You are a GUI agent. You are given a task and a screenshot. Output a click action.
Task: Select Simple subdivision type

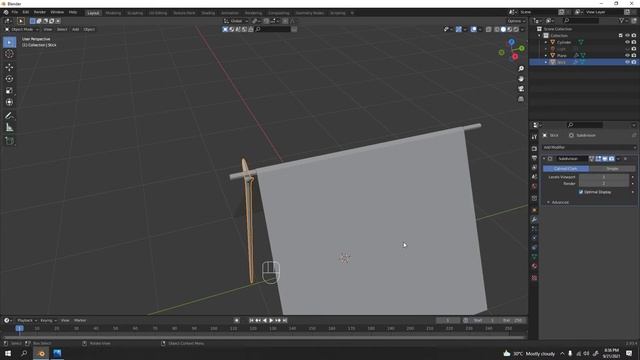click(612, 169)
